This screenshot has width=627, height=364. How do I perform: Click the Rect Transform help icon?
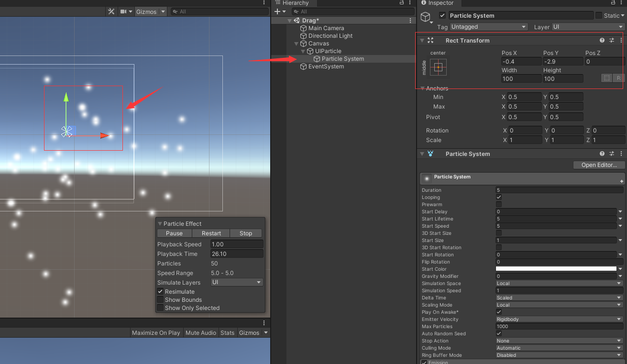tap(602, 40)
